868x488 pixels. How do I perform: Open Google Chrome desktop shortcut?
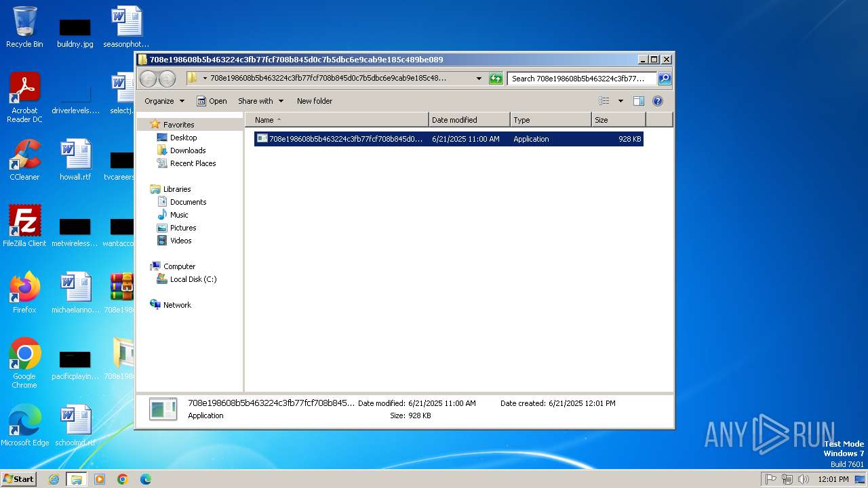point(24,363)
